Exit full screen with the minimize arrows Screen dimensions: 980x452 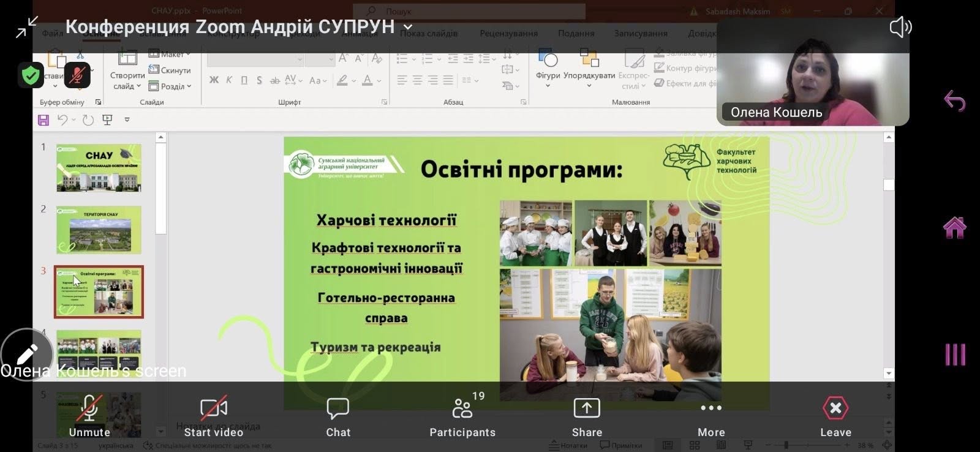click(26, 28)
